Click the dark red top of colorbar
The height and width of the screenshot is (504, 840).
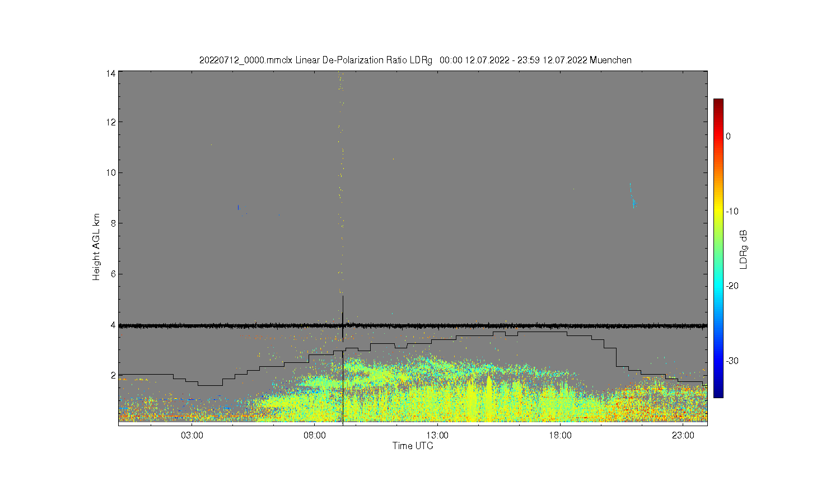point(718,102)
